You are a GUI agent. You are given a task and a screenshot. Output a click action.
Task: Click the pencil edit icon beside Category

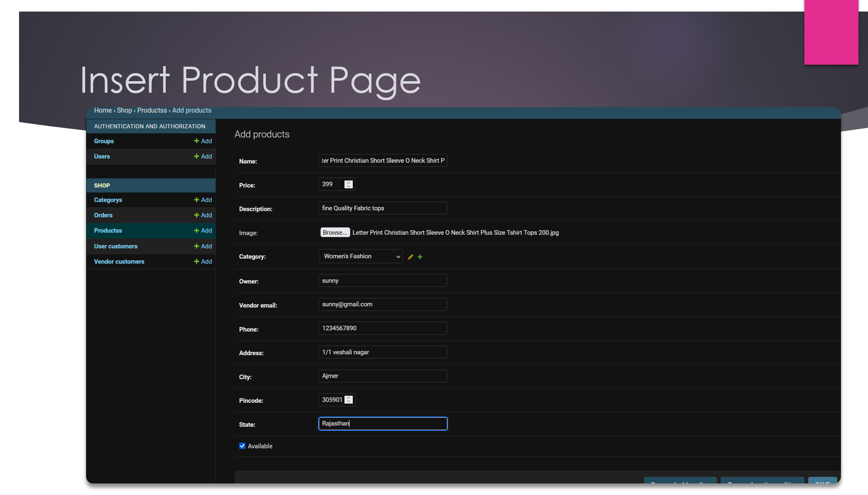pyautogui.click(x=410, y=257)
